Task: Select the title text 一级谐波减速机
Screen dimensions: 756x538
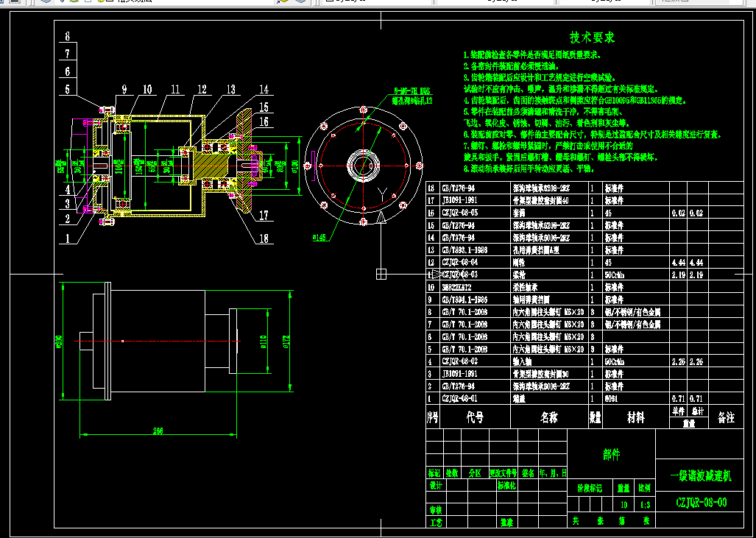Action: 701,476
